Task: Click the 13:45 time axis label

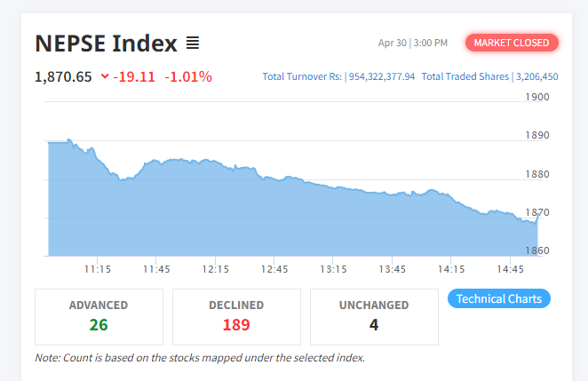Action: (392, 268)
